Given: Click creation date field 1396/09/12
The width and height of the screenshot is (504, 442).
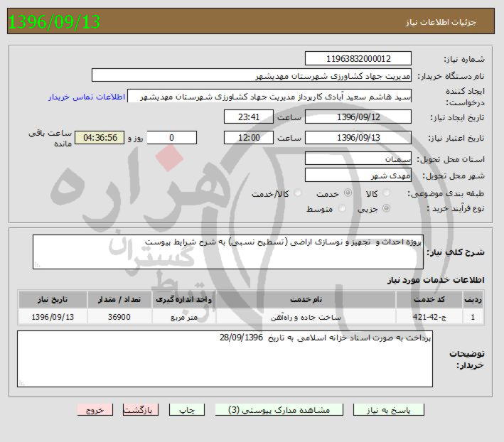Looking at the screenshot, I should click(x=358, y=117).
